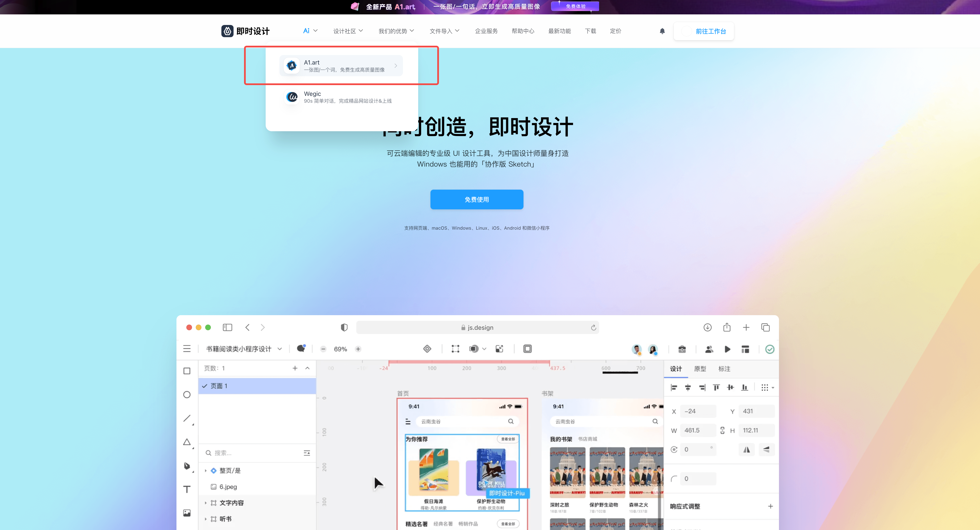Open the Ai navigation dropdown
This screenshot has height=530, width=980.
[310, 31]
